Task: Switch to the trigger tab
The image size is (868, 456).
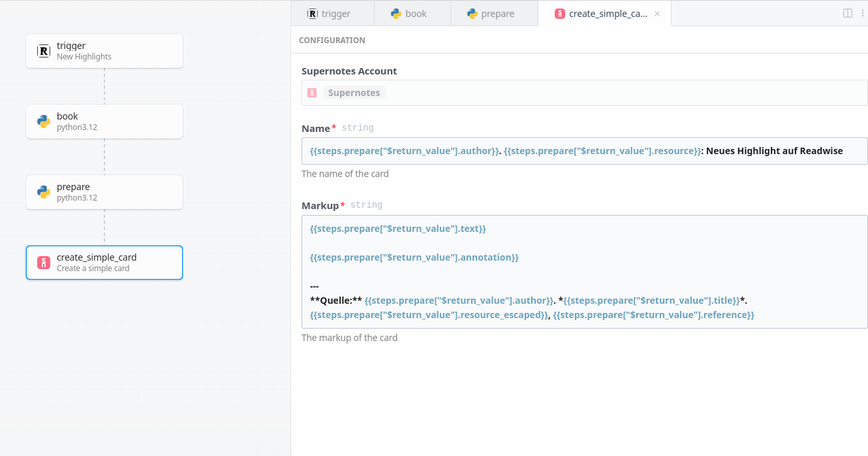Action: (x=332, y=14)
